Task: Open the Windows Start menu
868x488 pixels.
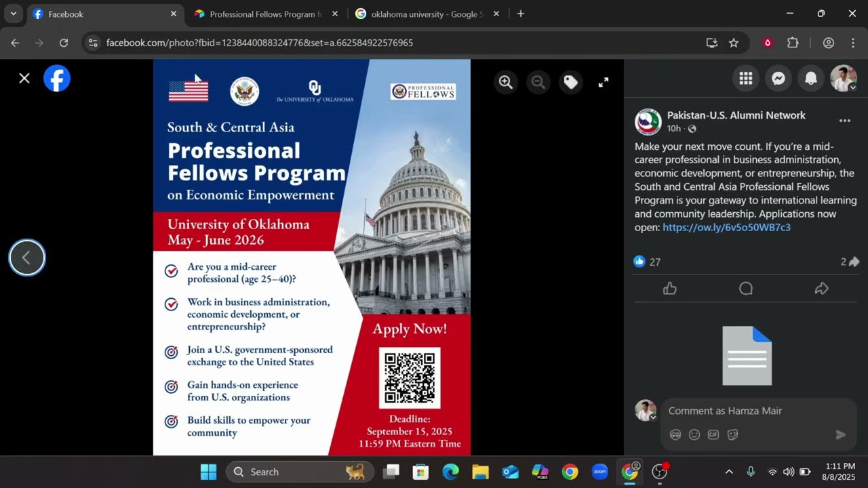Action: click(209, 472)
